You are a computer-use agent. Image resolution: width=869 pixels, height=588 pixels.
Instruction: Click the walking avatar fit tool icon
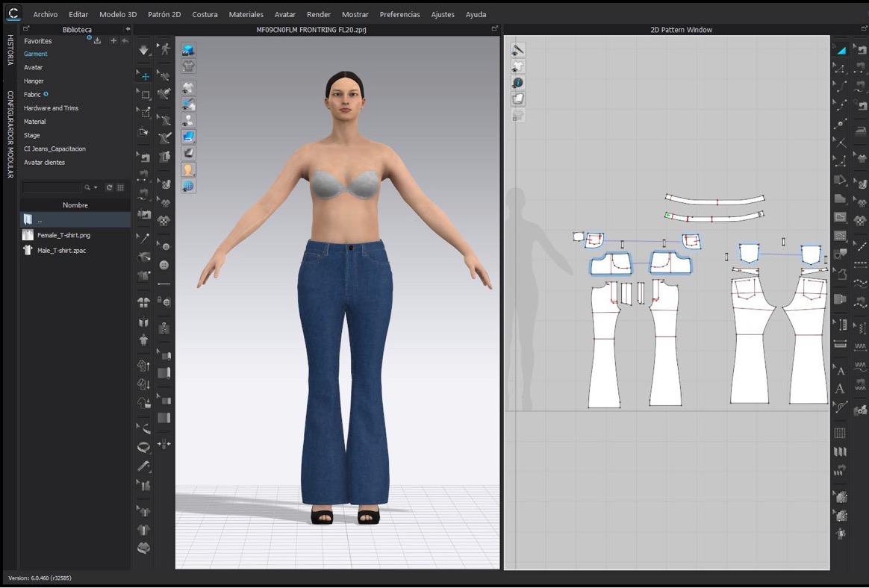tap(164, 50)
